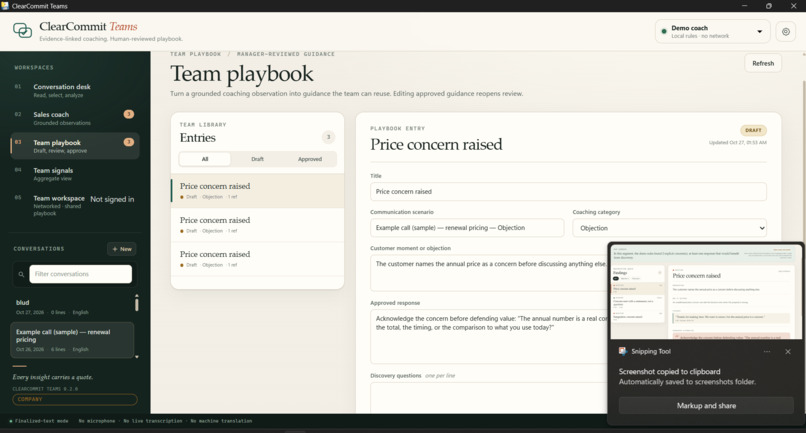Select the second Price concern raised entry
This screenshot has width=806, height=433.
tap(258, 225)
